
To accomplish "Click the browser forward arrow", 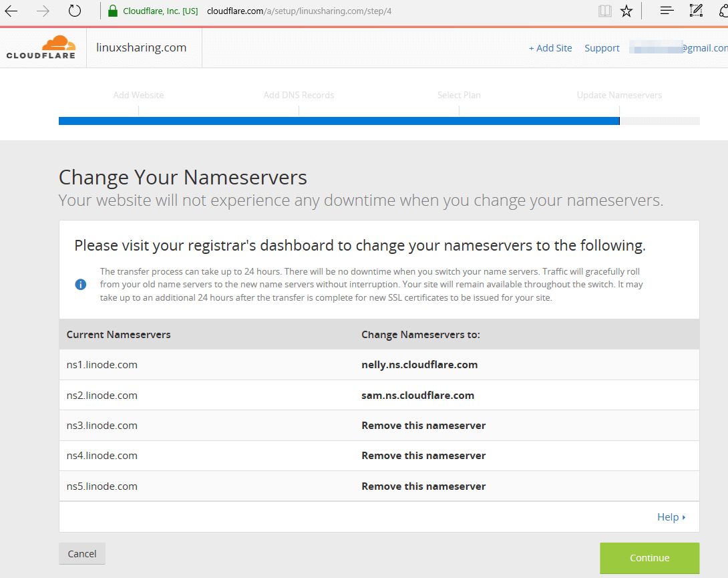I will (x=43, y=11).
